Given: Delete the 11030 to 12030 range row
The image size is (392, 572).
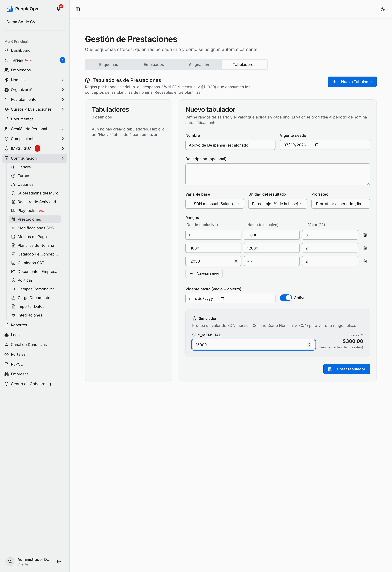Looking at the screenshot, I should coord(365,248).
